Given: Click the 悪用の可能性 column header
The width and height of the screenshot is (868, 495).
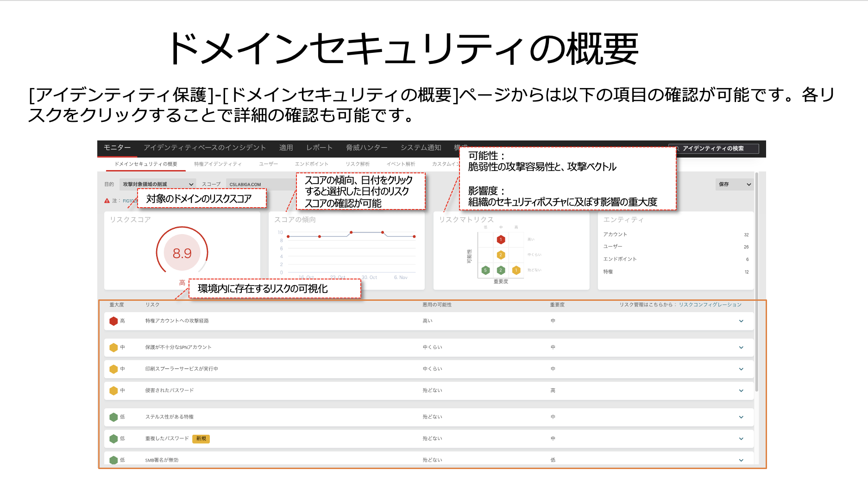Looking at the screenshot, I should [437, 305].
